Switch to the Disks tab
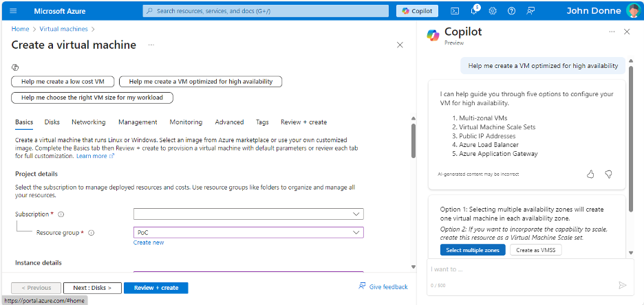This screenshot has height=305, width=644. click(x=52, y=122)
